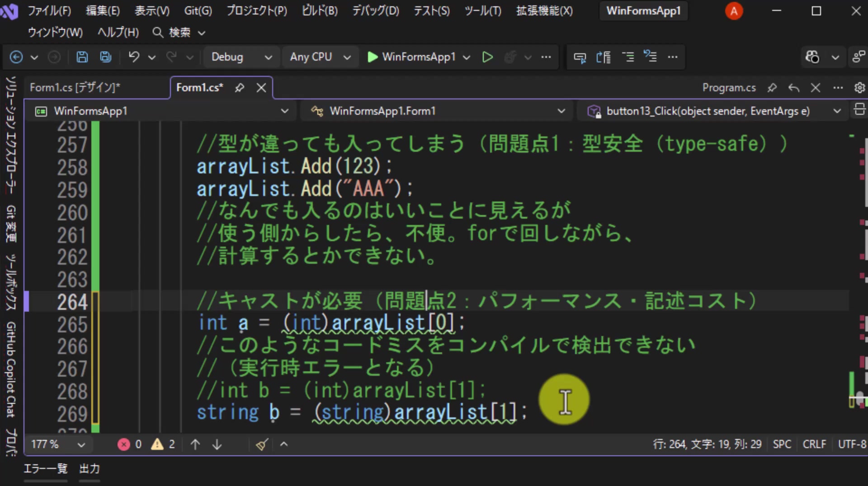
Task: Open the ファイル(F) menu
Action: pyautogui.click(x=49, y=11)
